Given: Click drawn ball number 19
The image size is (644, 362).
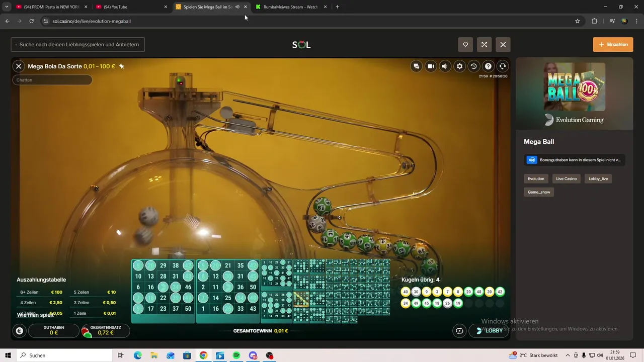Looking at the screenshot, I should coord(458,303).
